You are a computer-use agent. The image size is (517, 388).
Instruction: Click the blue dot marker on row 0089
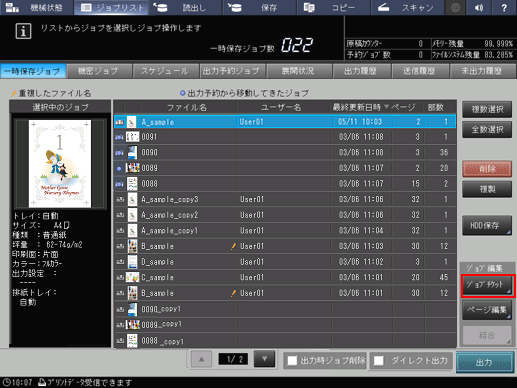119,169
